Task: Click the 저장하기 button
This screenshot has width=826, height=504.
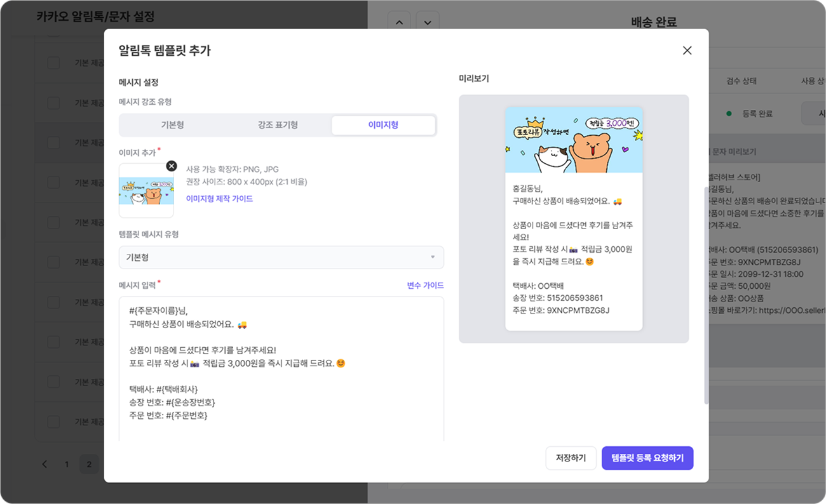Action: point(571,458)
